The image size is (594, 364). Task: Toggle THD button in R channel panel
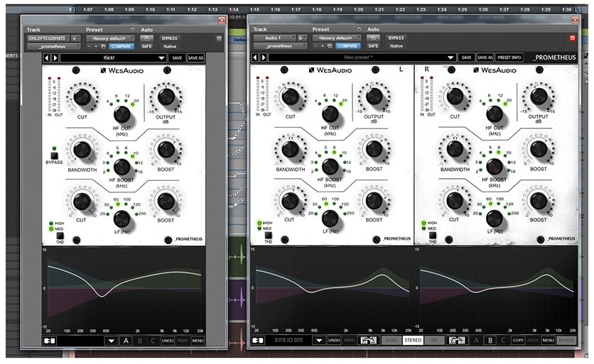[x=433, y=236]
